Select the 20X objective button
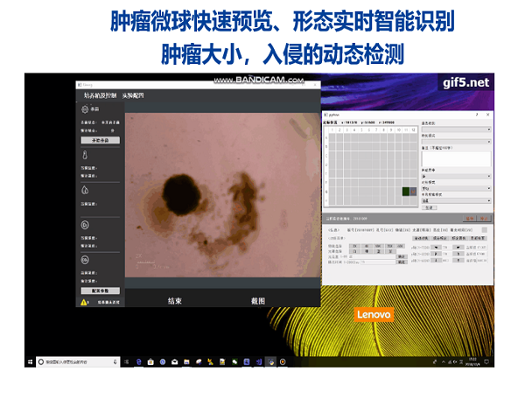The height and width of the screenshot is (420, 525). (390, 246)
